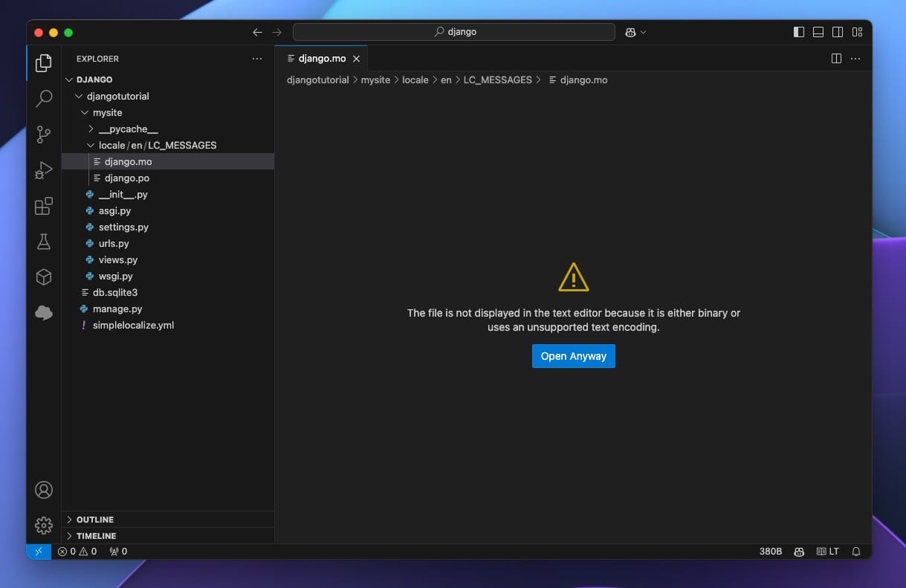Open the Run and Debug view
The height and width of the screenshot is (588, 906).
pyautogui.click(x=44, y=170)
